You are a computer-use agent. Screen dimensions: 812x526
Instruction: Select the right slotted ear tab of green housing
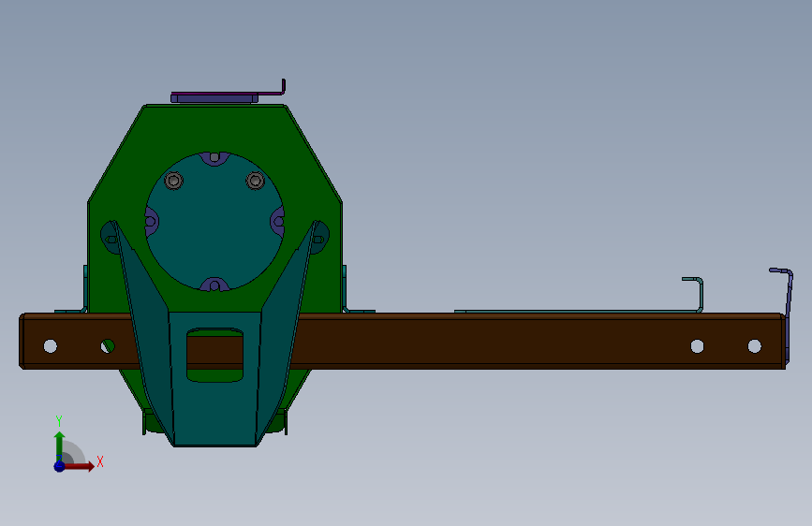coord(320,237)
